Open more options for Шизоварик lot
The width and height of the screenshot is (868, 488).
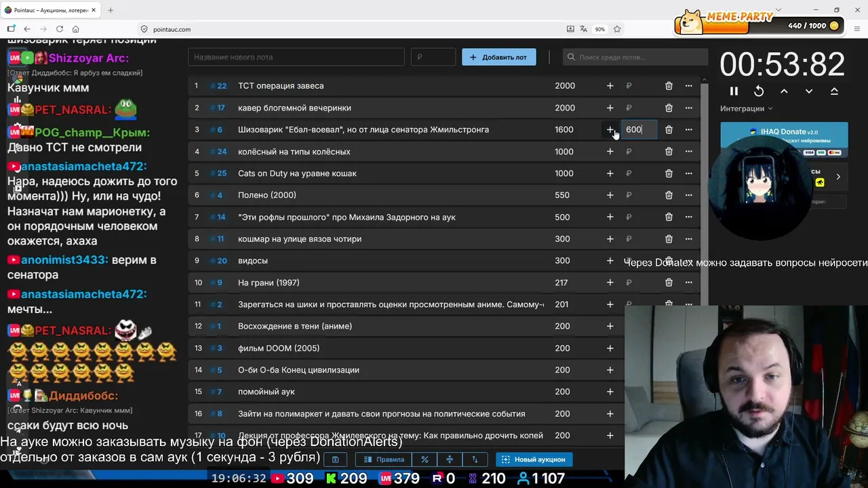pos(688,129)
